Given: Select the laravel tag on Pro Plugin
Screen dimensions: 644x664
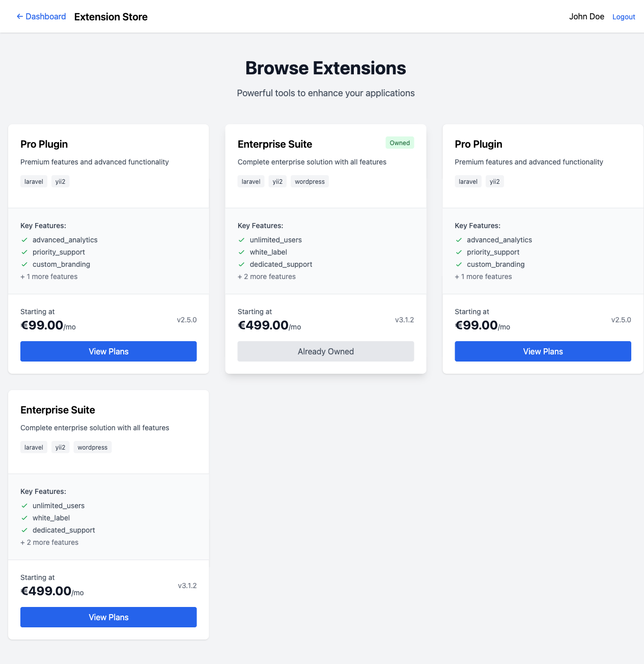Looking at the screenshot, I should 34,181.
